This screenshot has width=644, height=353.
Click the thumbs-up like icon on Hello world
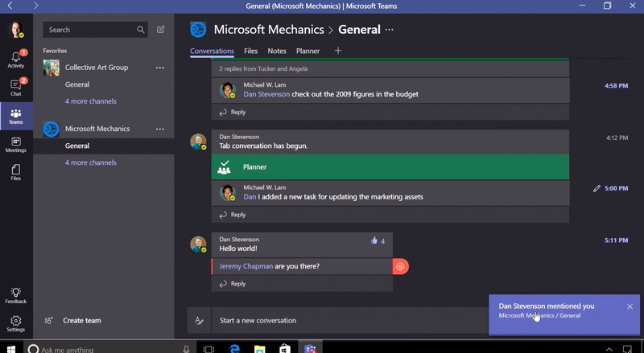pos(374,240)
